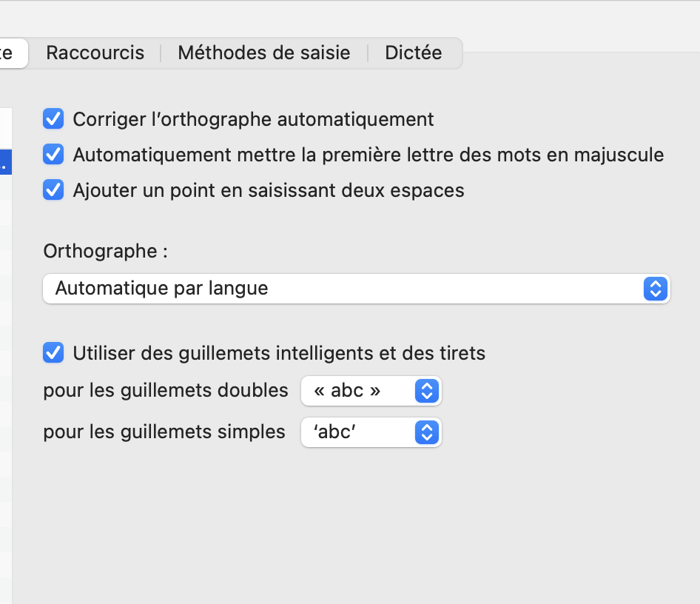This screenshot has height=604, width=700.
Task: Click the arrows icon beside 'abc' single quotes
Action: [x=427, y=432]
